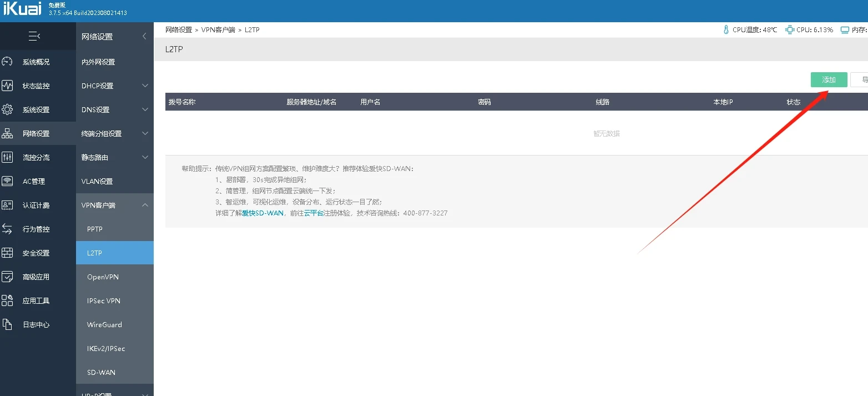Click the AC管理 wireless icon
The image size is (868, 396).
pos(7,181)
